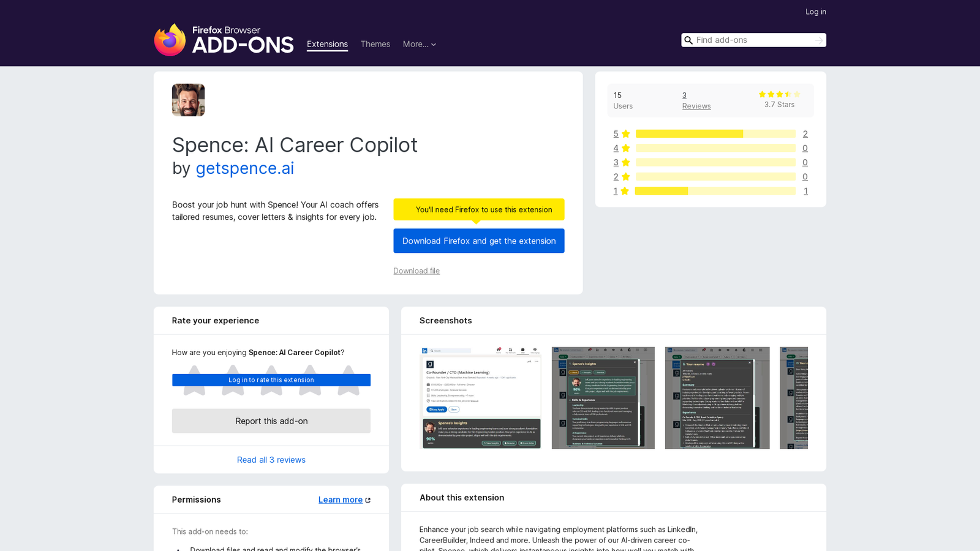This screenshot has width=980, height=551.
Task: Open the partially visible fourth screenshot thumbnail
Action: (x=794, y=398)
